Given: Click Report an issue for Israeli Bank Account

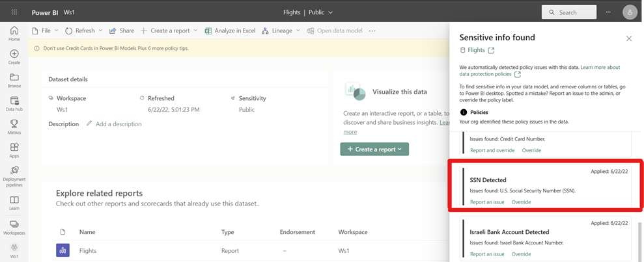Looking at the screenshot, I should tap(487, 254).
